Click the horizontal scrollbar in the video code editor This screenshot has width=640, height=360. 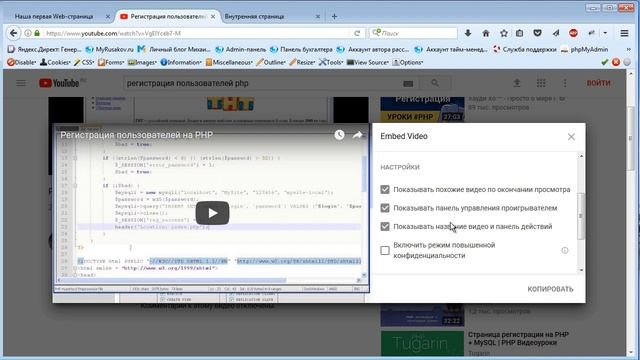[174, 280]
